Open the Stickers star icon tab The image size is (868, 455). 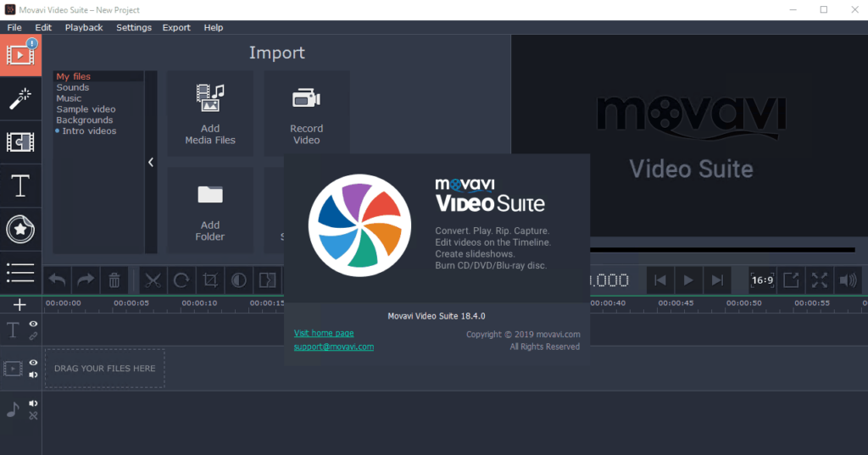coord(20,229)
